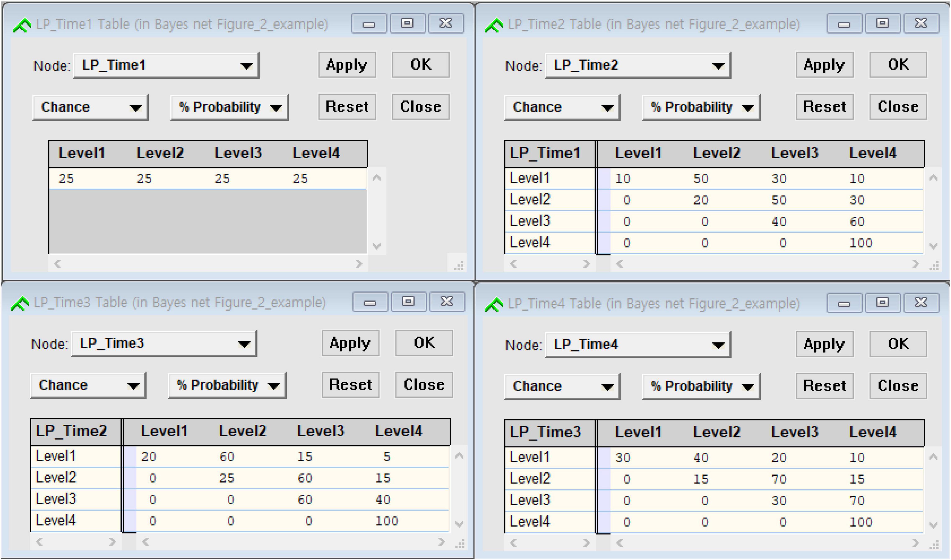Image resolution: width=951 pixels, height=560 pixels.
Task: Click OK in LP_Time2 window
Action: pyautogui.click(x=898, y=65)
